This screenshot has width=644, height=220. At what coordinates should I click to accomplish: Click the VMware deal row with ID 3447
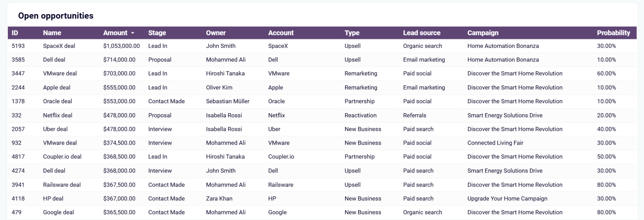tap(322, 74)
